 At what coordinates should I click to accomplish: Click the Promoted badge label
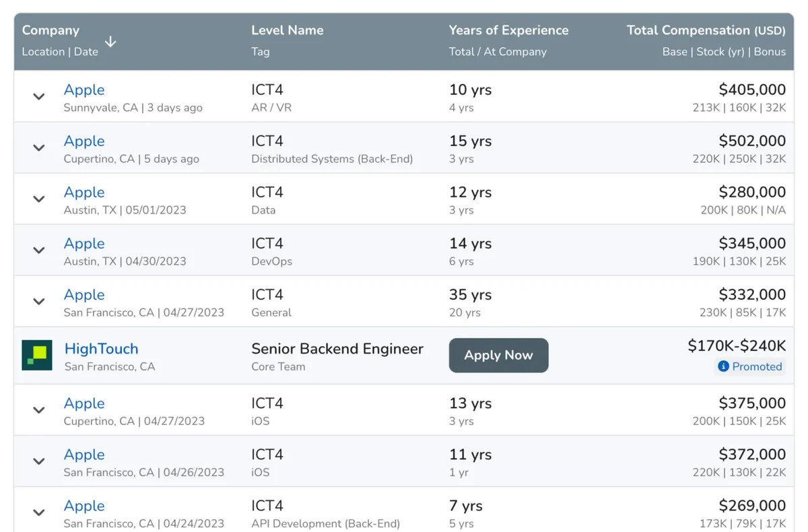click(757, 366)
